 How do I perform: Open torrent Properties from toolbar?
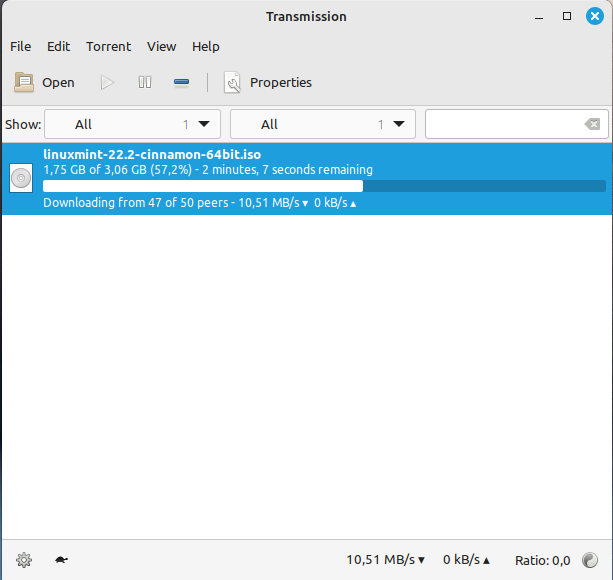pyautogui.click(x=268, y=83)
